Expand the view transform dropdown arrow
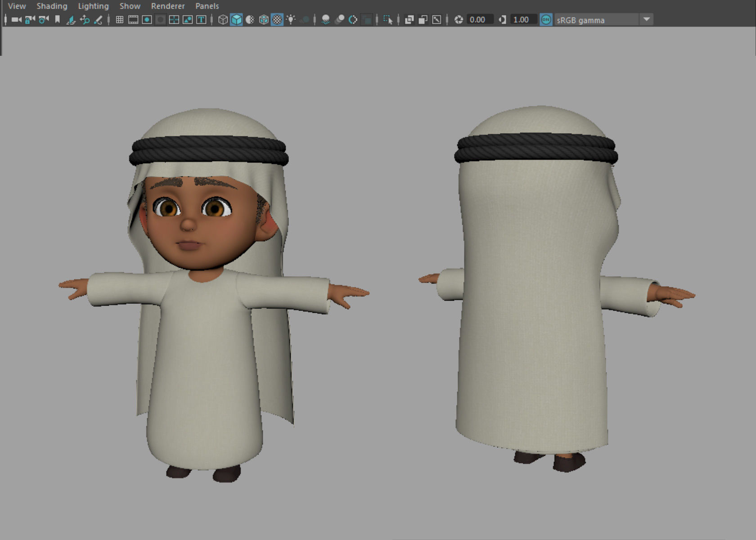756x540 pixels. click(x=647, y=19)
